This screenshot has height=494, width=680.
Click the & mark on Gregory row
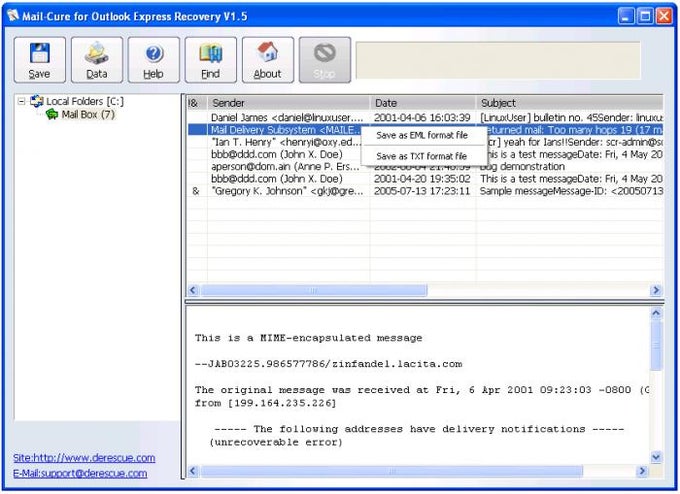coord(196,191)
